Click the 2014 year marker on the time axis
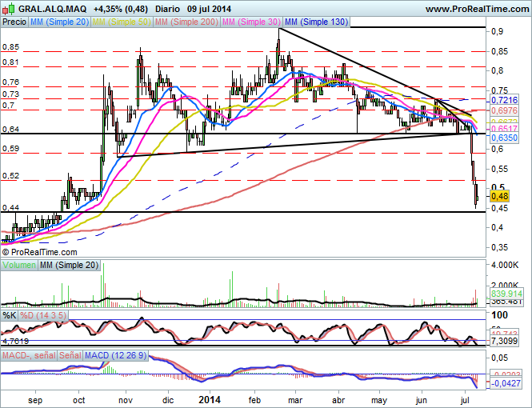The width and height of the screenshot is (532, 408). tap(210, 398)
